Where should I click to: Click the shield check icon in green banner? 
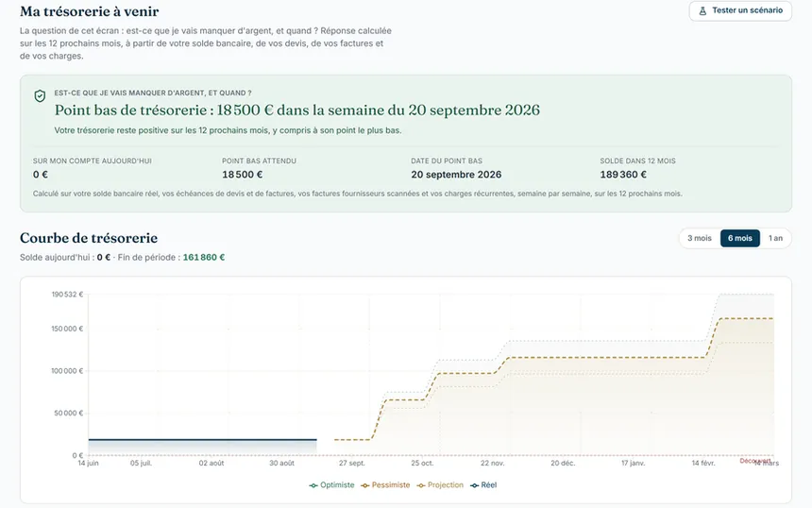point(40,95)
